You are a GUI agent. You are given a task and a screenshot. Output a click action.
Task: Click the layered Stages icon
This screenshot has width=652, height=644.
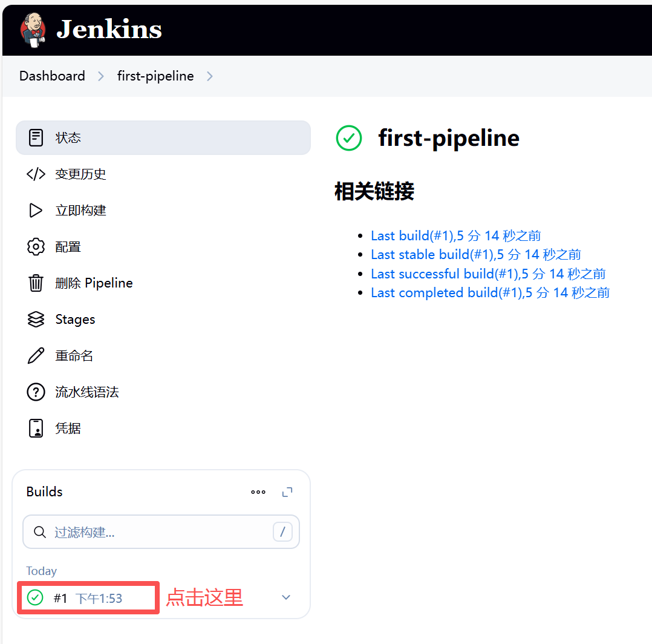tap(36, 320)
